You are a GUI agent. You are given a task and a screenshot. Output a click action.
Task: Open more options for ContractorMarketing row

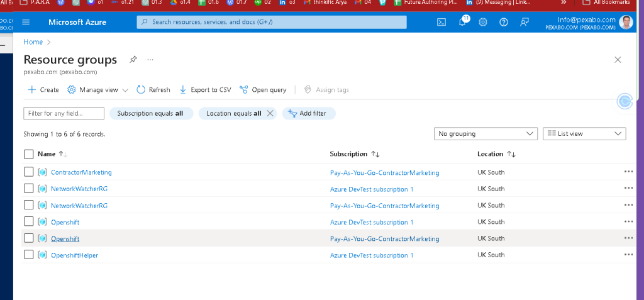(628, 172)
